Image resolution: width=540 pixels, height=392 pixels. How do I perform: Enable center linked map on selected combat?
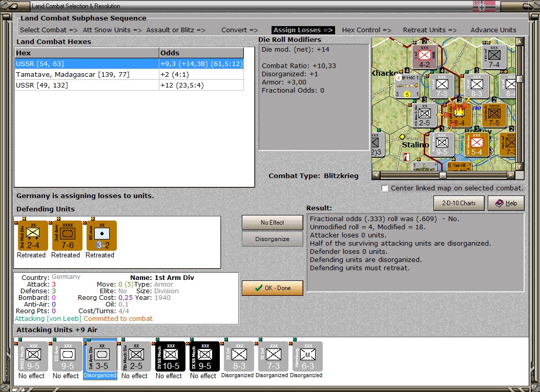point(385,188)
